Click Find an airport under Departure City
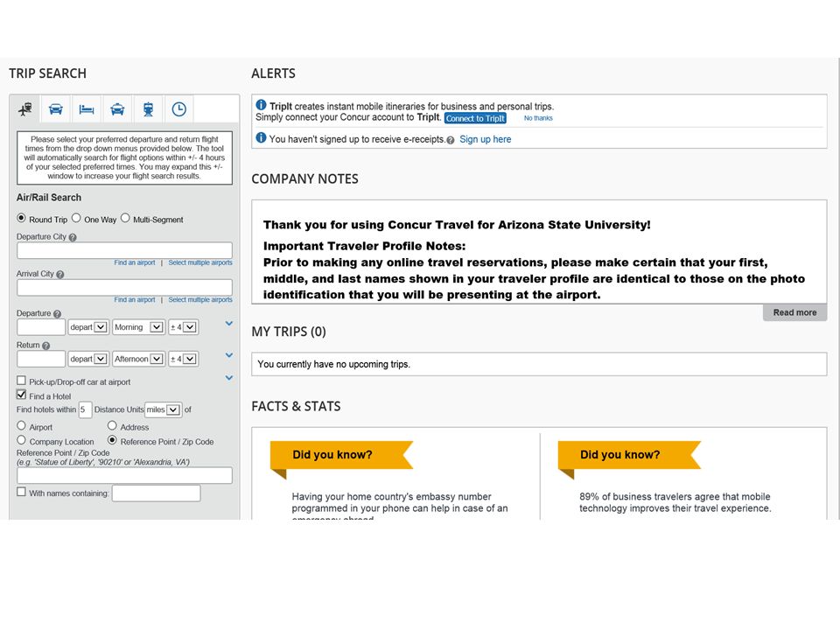 click(x=135, y=262)
